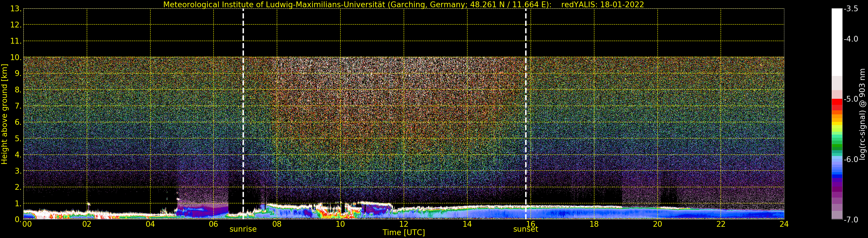Select the white dashed sunrise marker line
Screen dimensions: 868x238
[x=243, y=114]
